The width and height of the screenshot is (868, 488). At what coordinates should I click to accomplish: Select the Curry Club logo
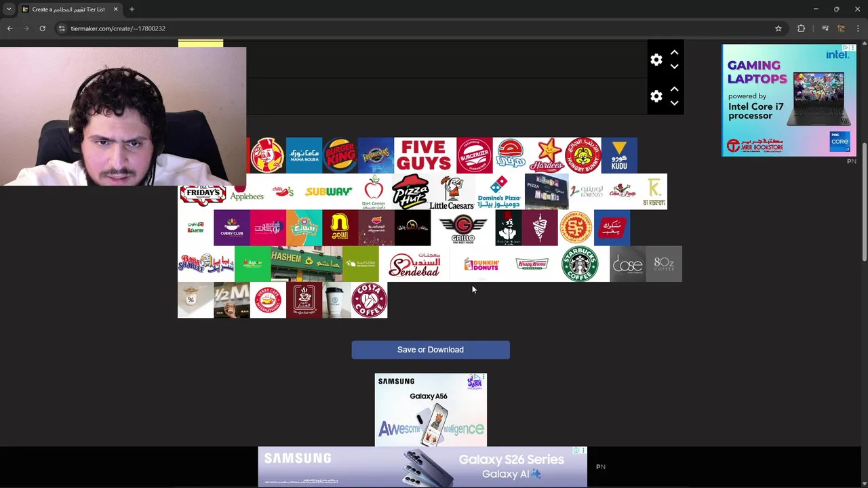click(x=232, y=228)
